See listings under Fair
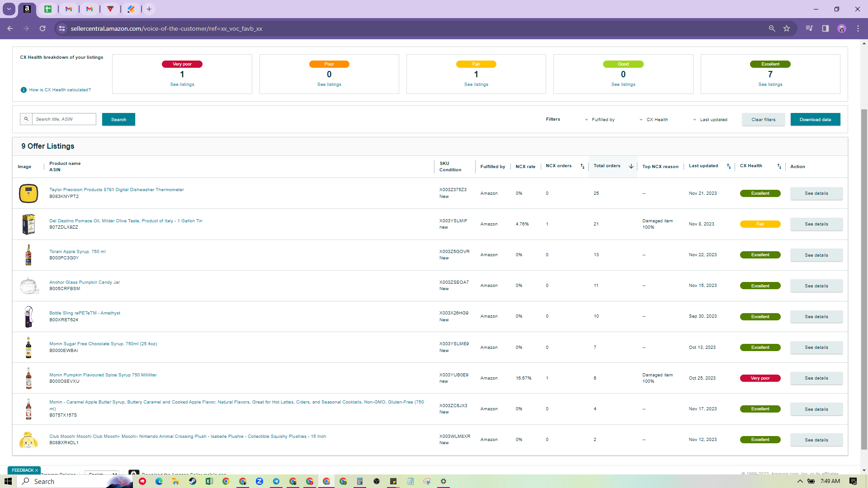The height and width of the screenshot is (488, 868). [x=476, y=84]
